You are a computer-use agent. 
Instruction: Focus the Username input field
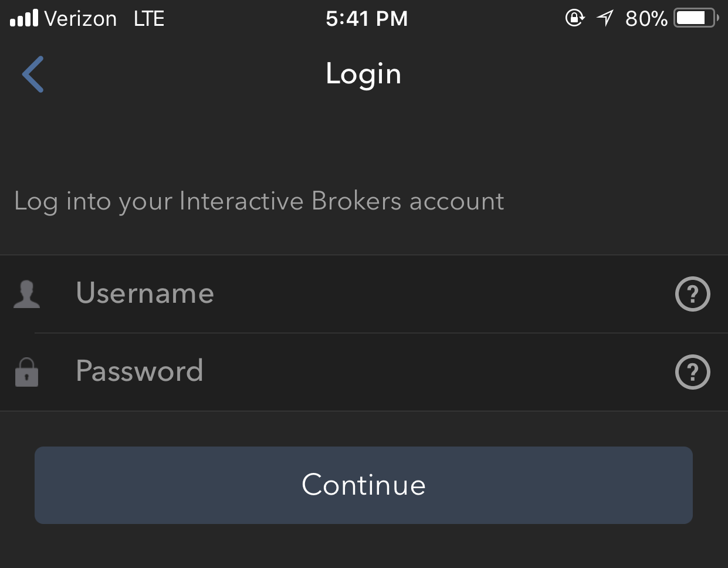click(364, 293)
